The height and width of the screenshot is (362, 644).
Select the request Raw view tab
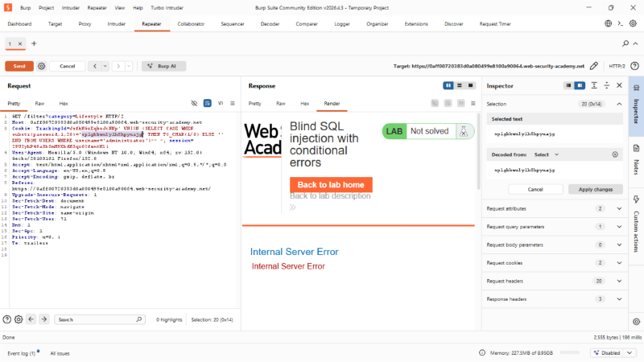[x=39, y=104]
